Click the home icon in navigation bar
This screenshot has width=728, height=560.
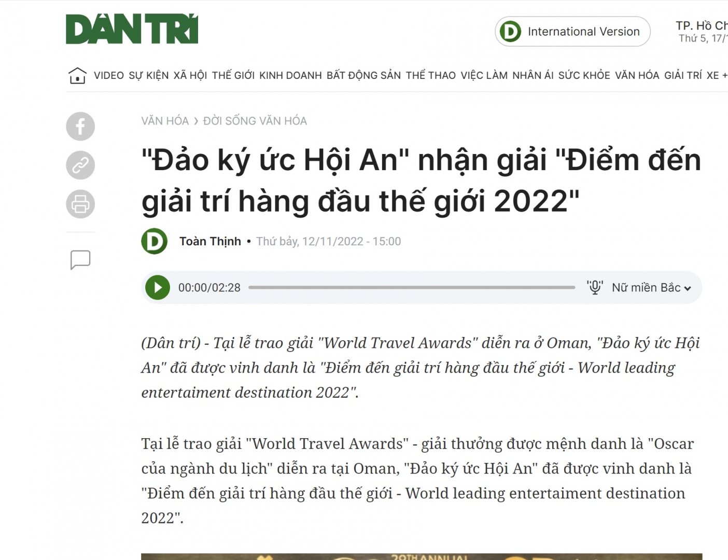tap(77, 76)
